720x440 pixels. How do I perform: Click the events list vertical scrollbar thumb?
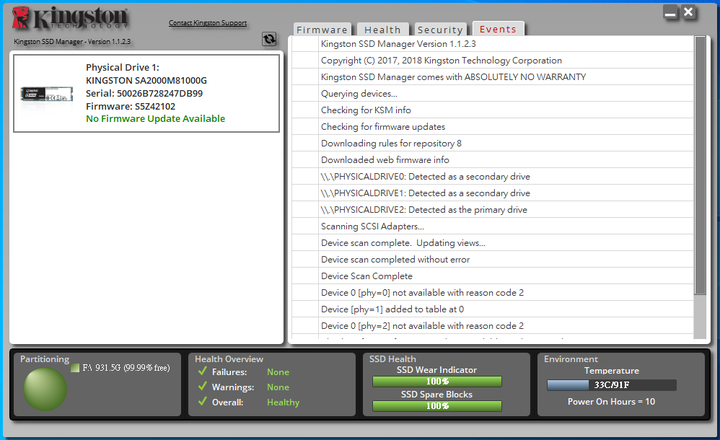point(700,165)
